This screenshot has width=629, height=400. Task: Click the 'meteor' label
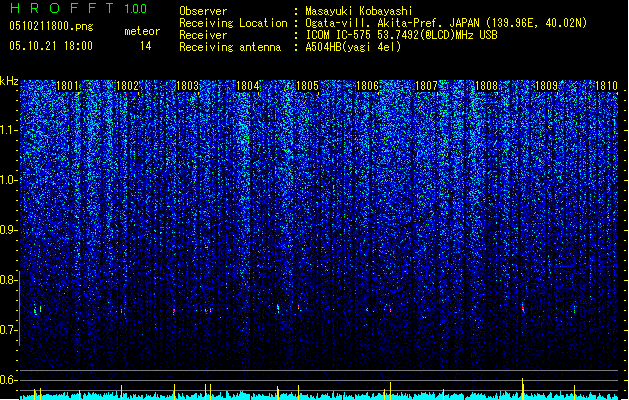coord(142,31)
